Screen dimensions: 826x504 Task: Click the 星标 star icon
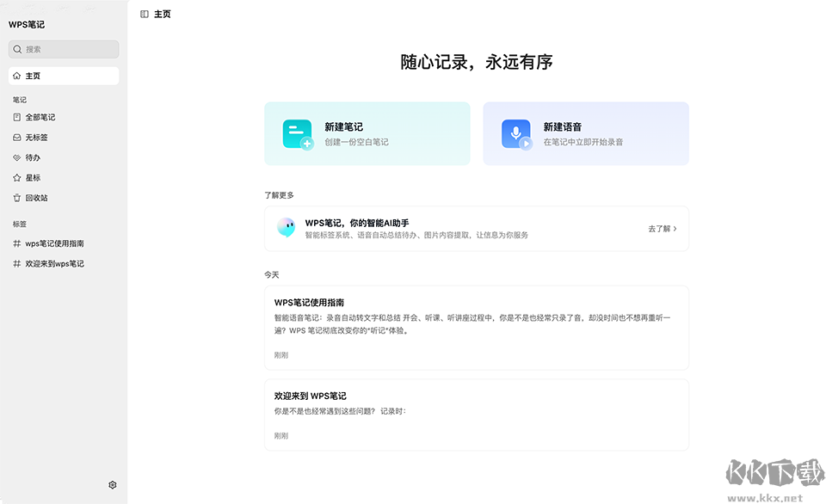point(17,177)
